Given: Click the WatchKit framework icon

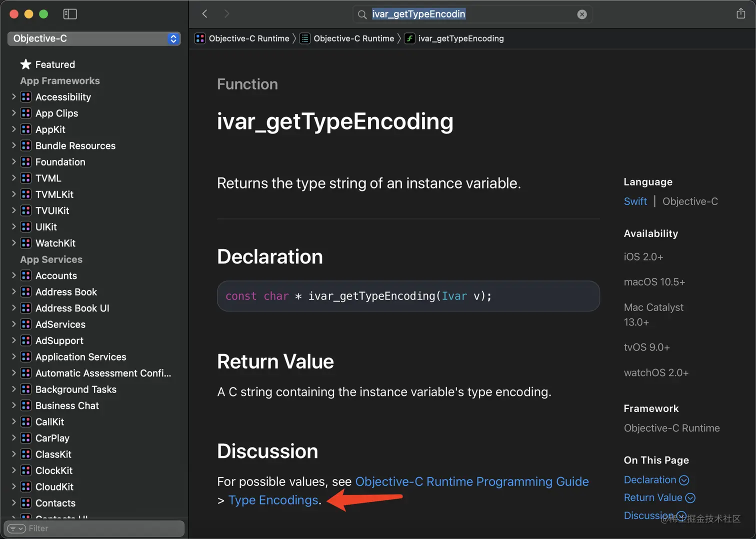Looking at the screenshot, I should [x=26, y=243].
